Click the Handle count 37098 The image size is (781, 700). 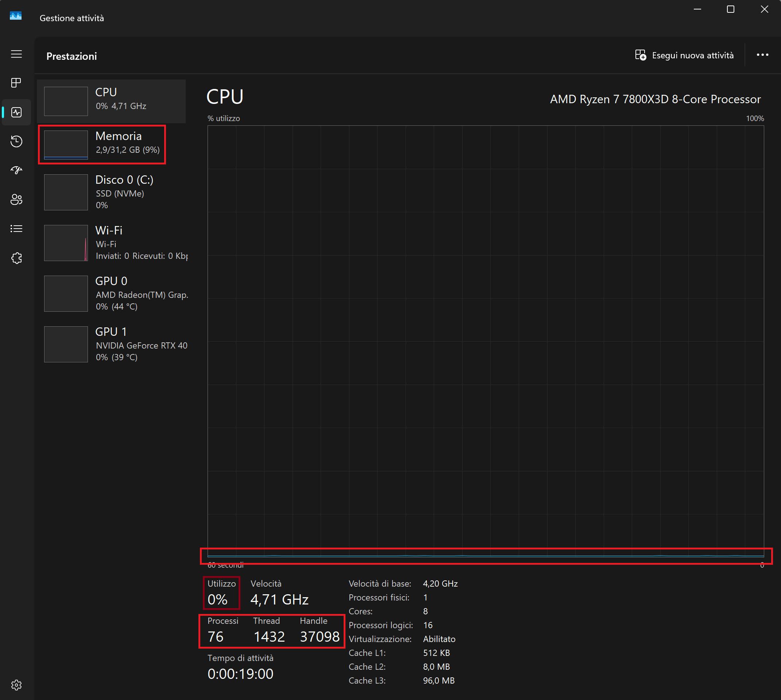[320, 637]
